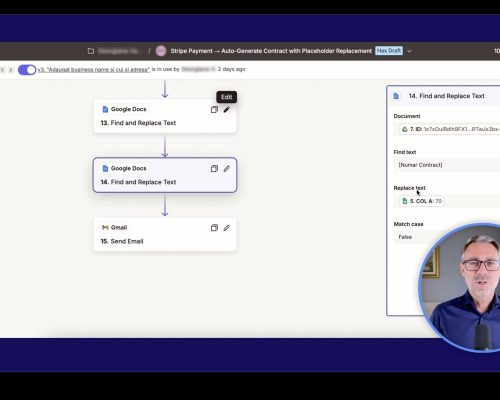Duplicate the Gmail Send Email step
The image size is (500, 400).
coord(214,228)
